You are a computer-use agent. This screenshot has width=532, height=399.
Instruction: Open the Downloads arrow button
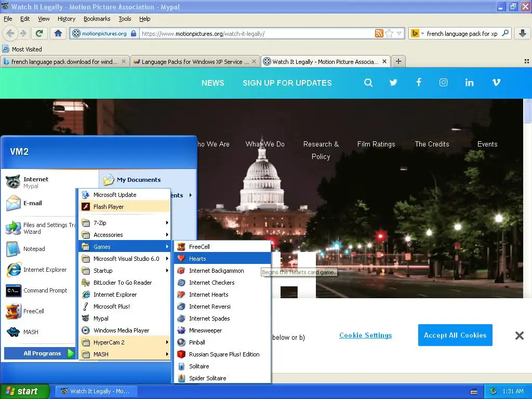(523, 33)
